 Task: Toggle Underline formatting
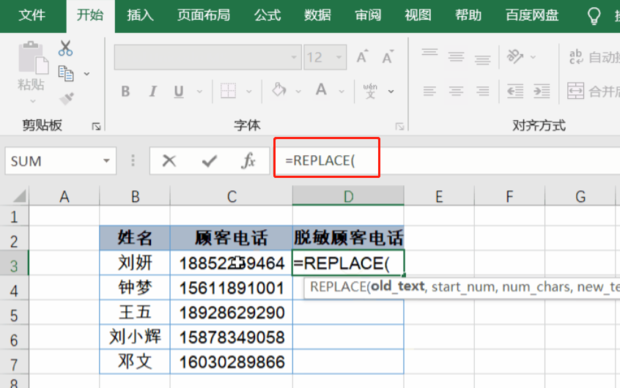[179, 91]
